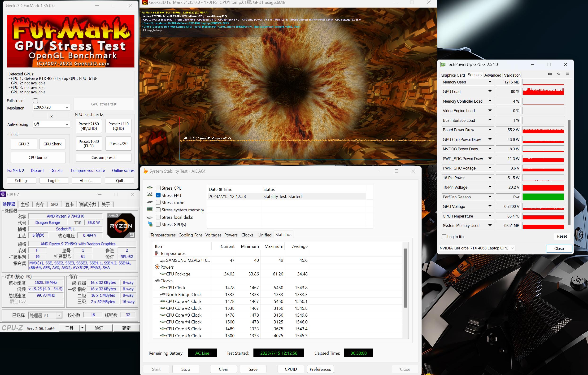This screenshot has width=588, height=375.
Task: Switch to AIDA64 Temperatures tab
Action: (163, 235)
